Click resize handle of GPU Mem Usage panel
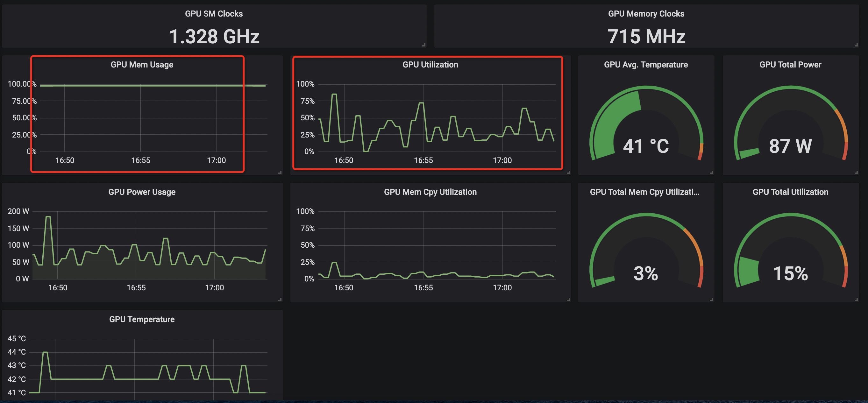Viewport: 868px width, 403px height. tap(280, 172)
